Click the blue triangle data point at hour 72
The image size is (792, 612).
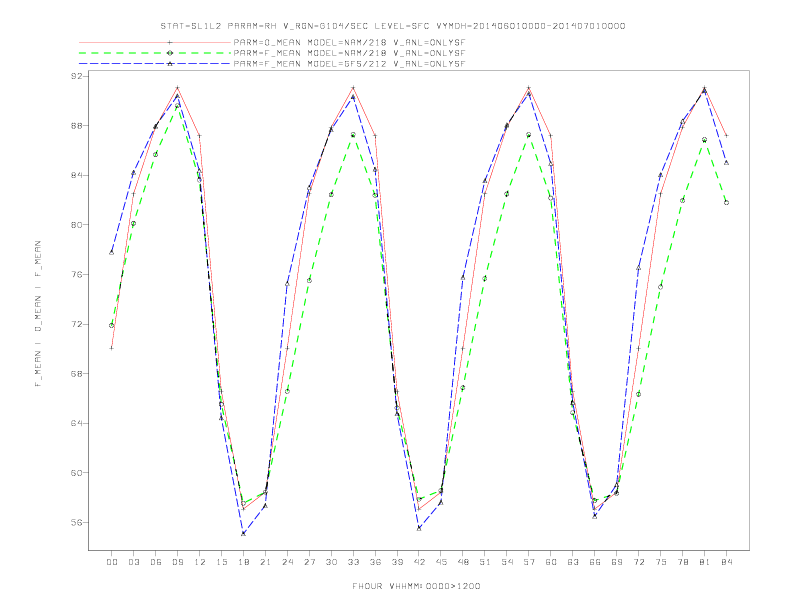(x=638, y=268)
